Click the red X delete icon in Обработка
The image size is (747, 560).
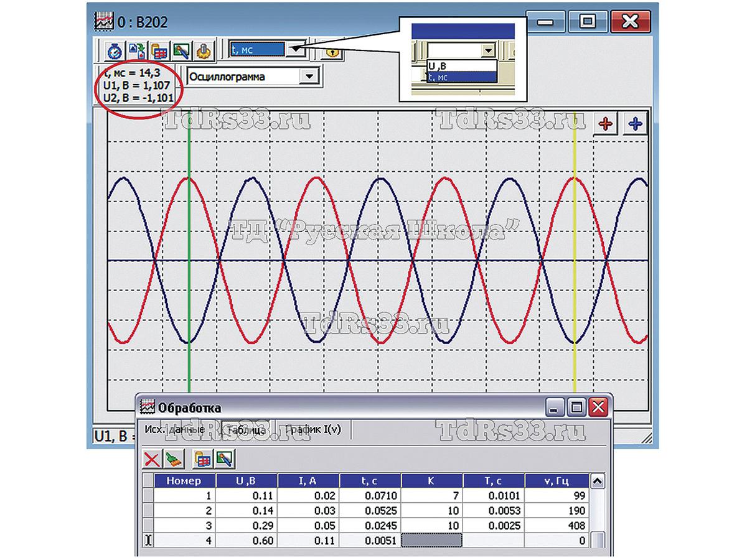(152, 460)
